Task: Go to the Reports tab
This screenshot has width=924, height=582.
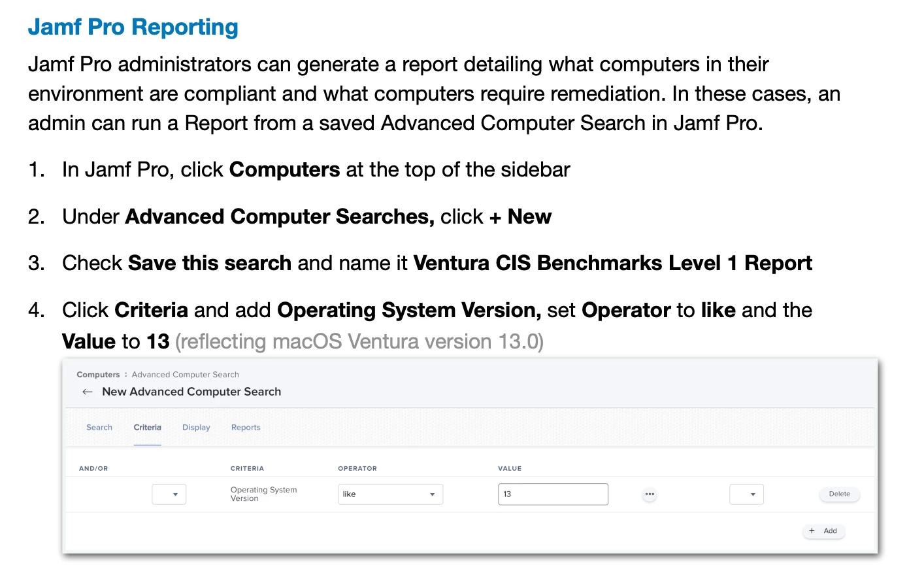Action: click(x=246, y=428)
